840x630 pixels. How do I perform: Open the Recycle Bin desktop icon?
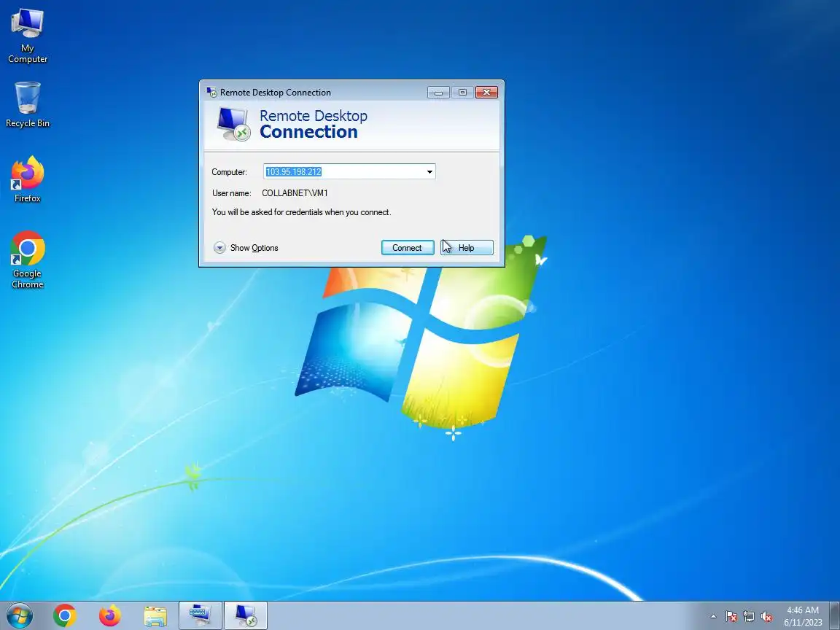click(27, 104)
